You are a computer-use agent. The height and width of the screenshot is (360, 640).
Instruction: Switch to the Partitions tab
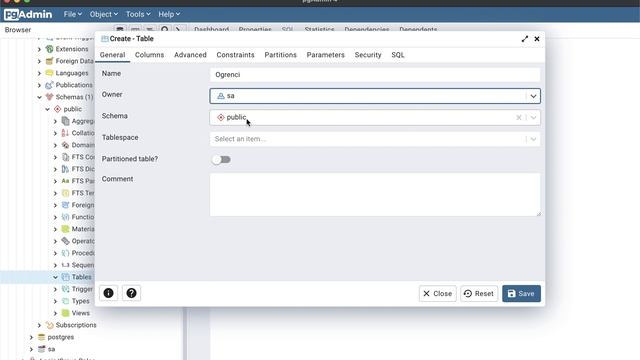pos(280,55)
